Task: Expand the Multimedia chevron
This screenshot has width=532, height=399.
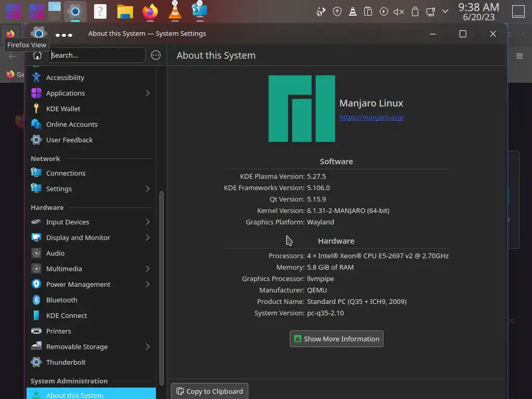Action: (x=148, y=269)
